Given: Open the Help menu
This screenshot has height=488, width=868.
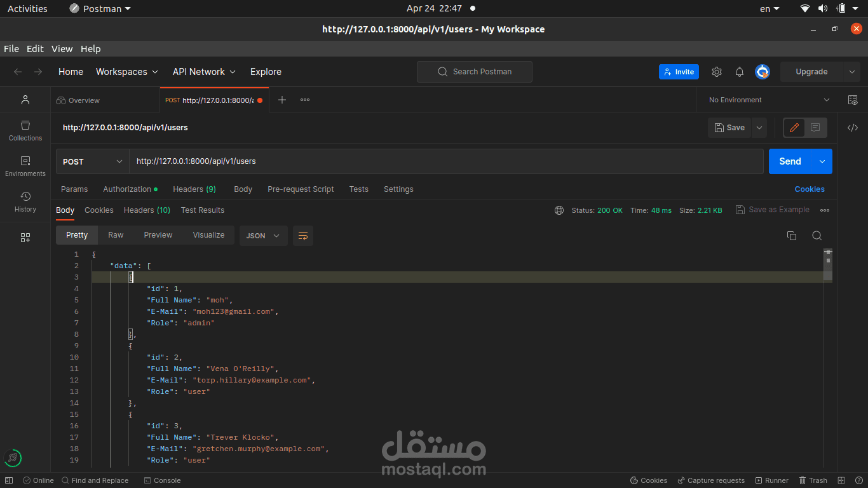Looking at the screenshot, I should click(x=91, y=49).
